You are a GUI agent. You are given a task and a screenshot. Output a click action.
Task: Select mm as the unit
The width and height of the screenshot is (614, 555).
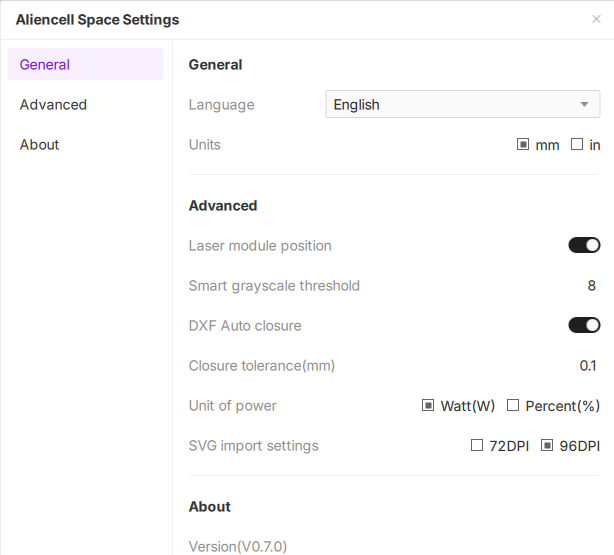(523, 144)
